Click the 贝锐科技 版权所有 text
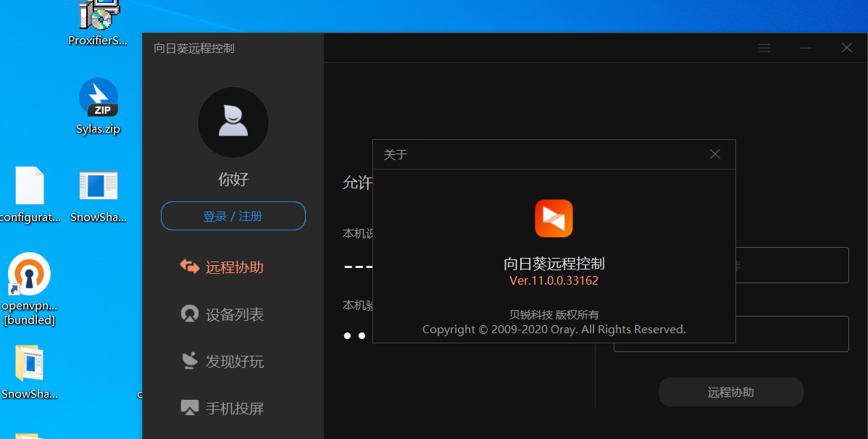The image size is (868, 439). click(x=554, y=314)
